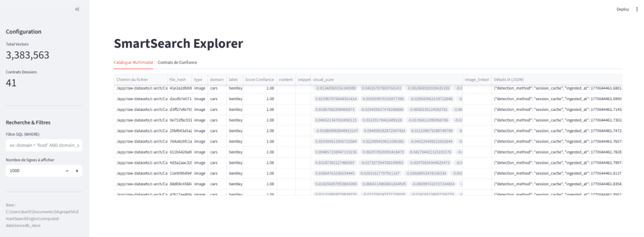
Task: Click the Deploy button
Action: 622,9
